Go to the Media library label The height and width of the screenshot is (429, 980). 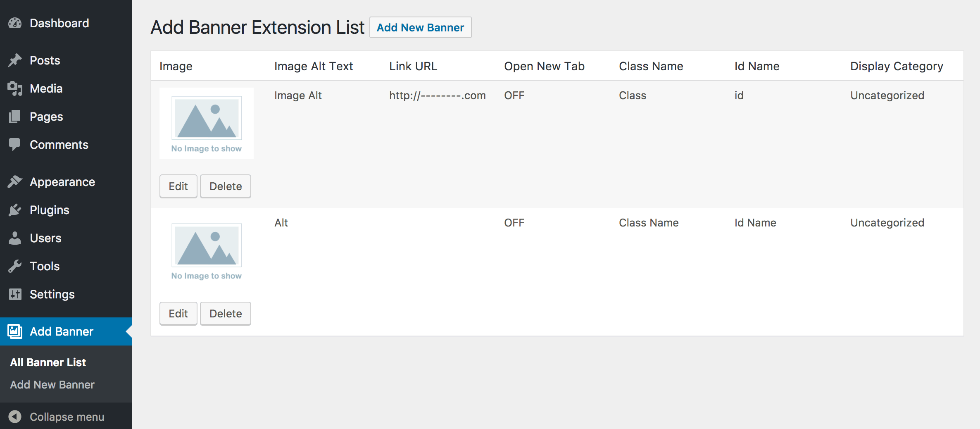click(x=46, y=88)
